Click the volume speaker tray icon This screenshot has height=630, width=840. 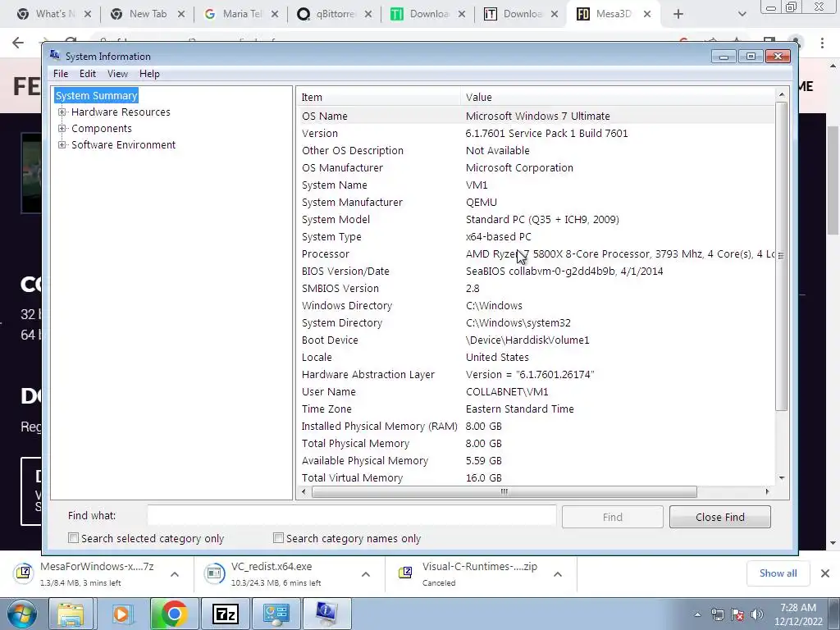coord(756,614)
